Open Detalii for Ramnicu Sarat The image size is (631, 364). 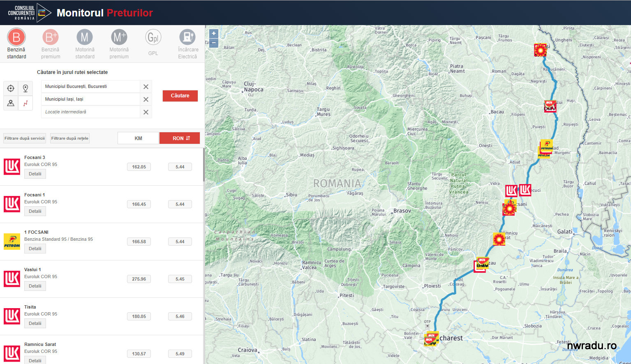pos(35,360)
